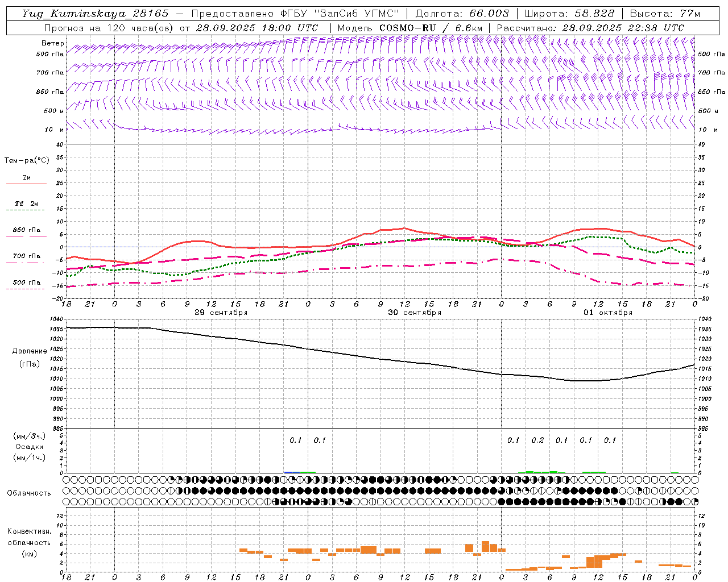Click the (км) unit under Конвективн. облачность
Viewport: 728px width, 582px height.
coord(29,554)
